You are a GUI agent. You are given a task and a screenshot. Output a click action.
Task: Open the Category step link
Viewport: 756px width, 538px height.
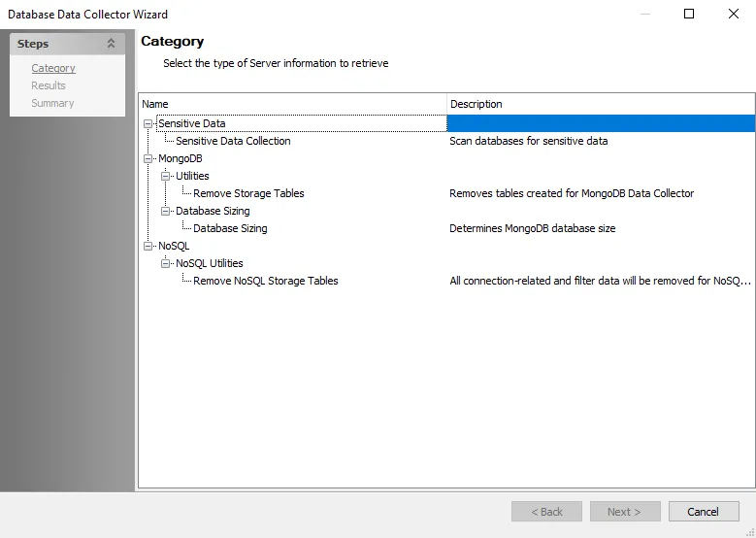click(x=53, y=68)
